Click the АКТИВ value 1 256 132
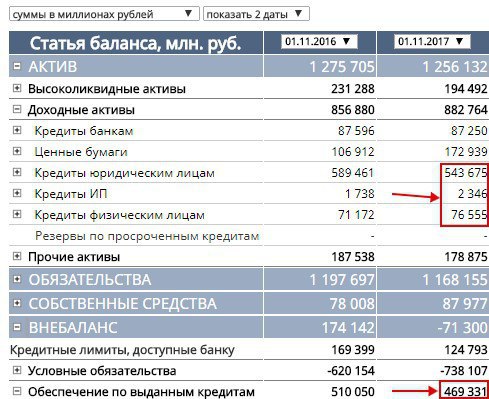The image size is (489, 399). click(x=455, y=67)
